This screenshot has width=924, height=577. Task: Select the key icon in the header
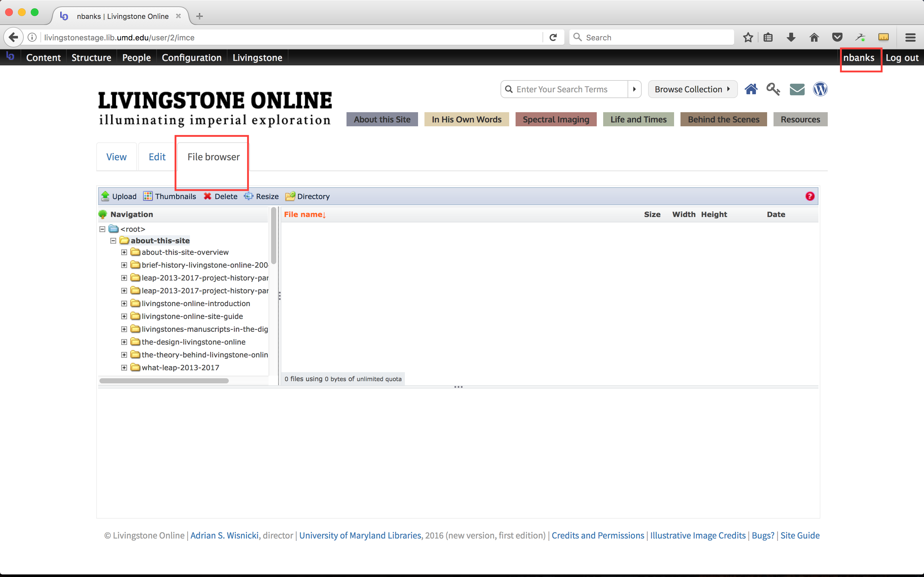click(773, 89)
